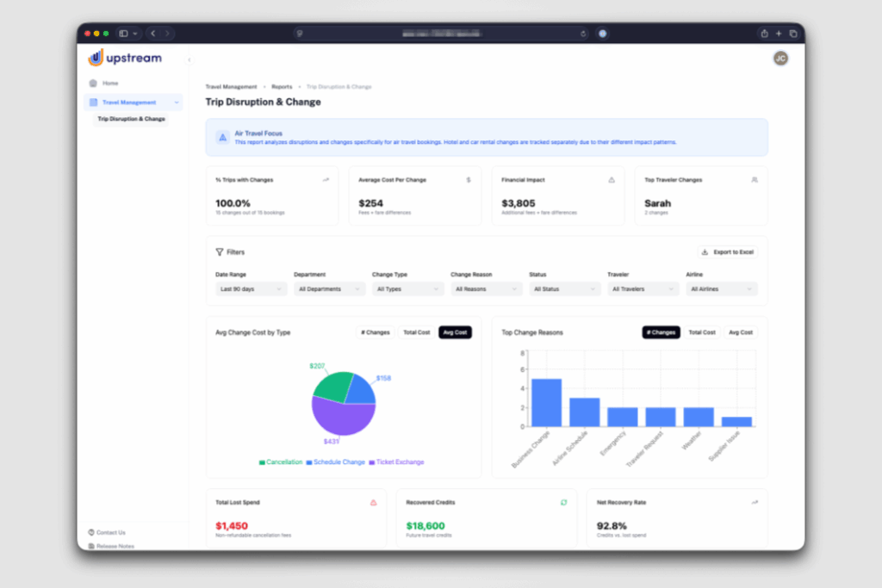Click the refresh icon on Recovered Credits
This screenshot has height=588, width=882.
[563, 503]
